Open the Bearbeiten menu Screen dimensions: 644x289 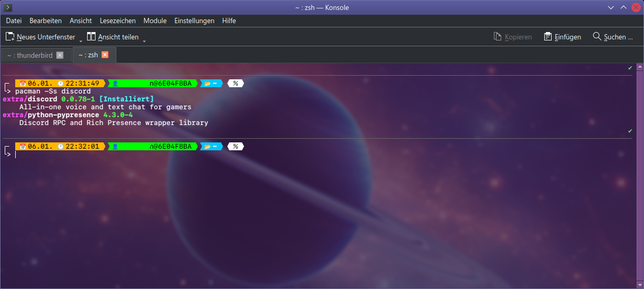coord(46,21)
